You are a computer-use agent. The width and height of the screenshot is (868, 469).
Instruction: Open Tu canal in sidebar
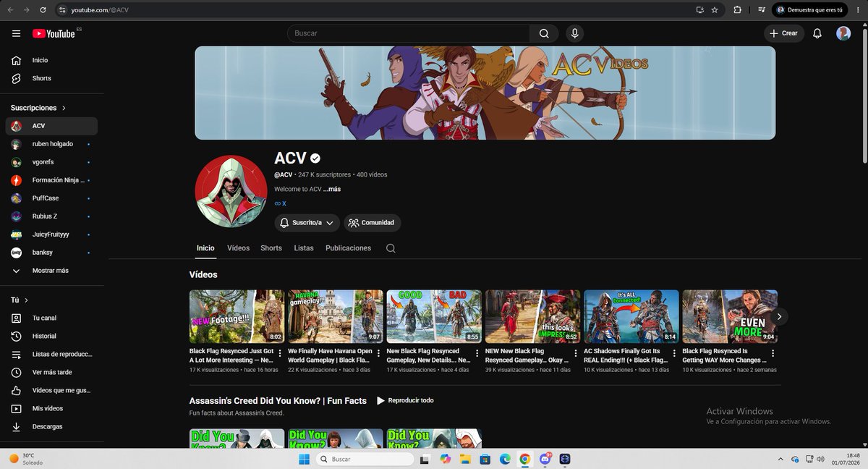coord(51,318)
